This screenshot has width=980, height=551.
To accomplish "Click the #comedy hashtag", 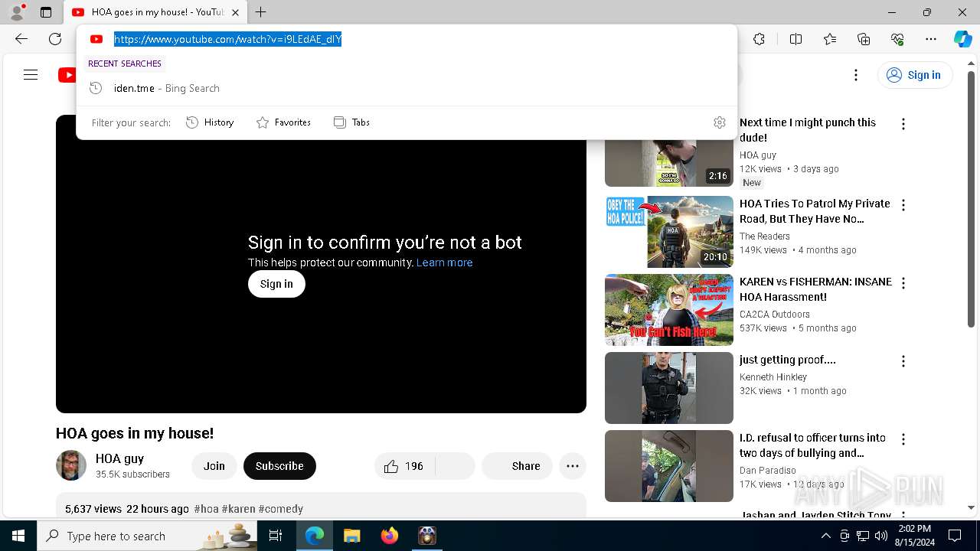I will click(x=280, y=509).
